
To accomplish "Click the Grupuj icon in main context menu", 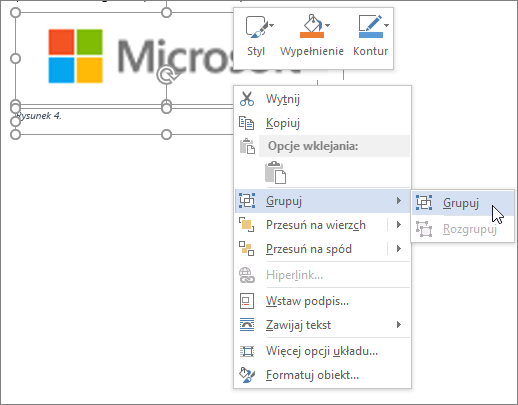I will click(x=247, y=201).
